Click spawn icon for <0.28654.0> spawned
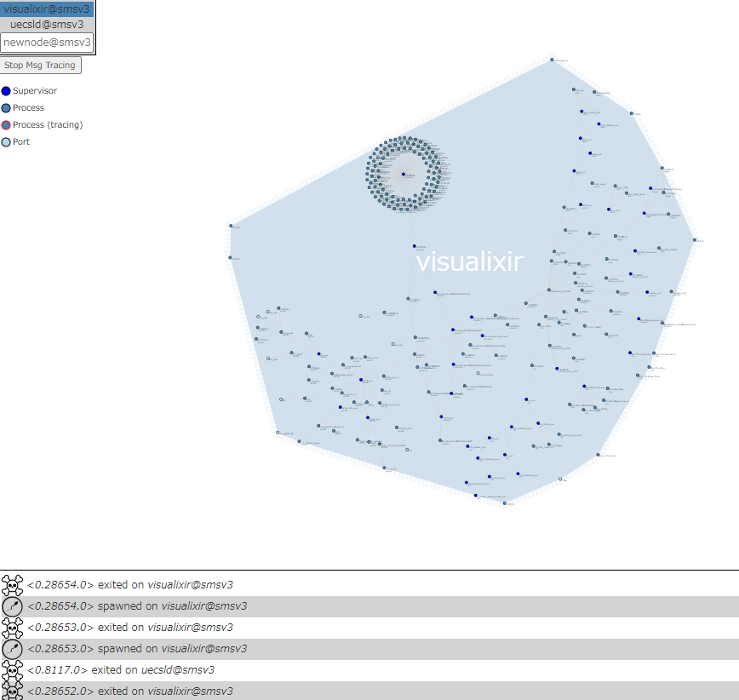 (x=12, y=606)
